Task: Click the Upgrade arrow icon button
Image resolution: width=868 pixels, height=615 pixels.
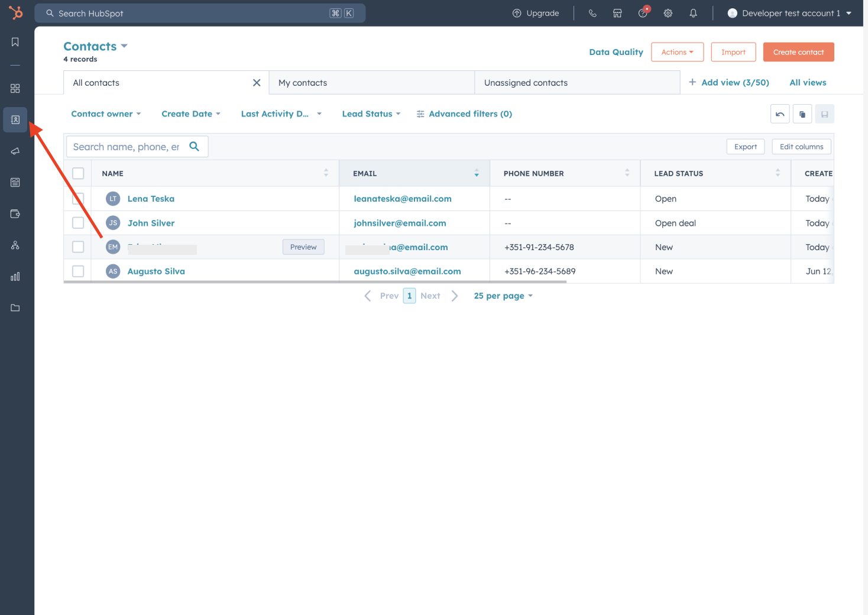Action: tap(536, 13)
